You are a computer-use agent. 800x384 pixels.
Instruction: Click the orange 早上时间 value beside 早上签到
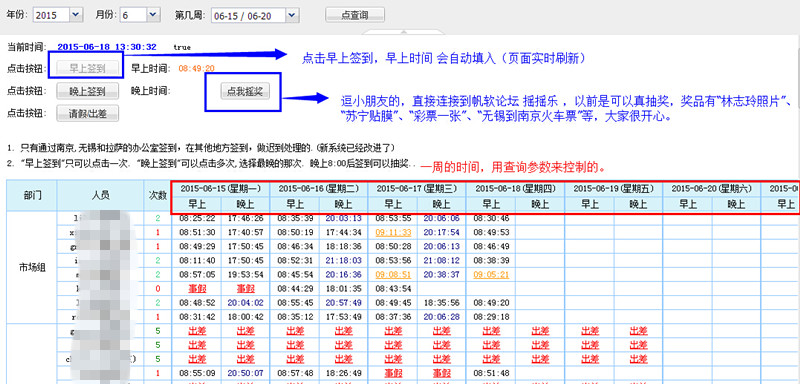(196, 68)
